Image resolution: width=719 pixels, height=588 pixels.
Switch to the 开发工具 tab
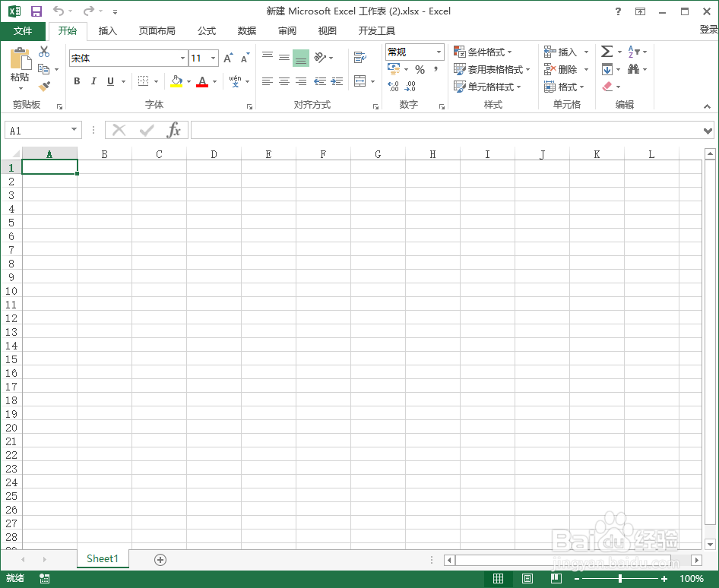pos(376,30)
